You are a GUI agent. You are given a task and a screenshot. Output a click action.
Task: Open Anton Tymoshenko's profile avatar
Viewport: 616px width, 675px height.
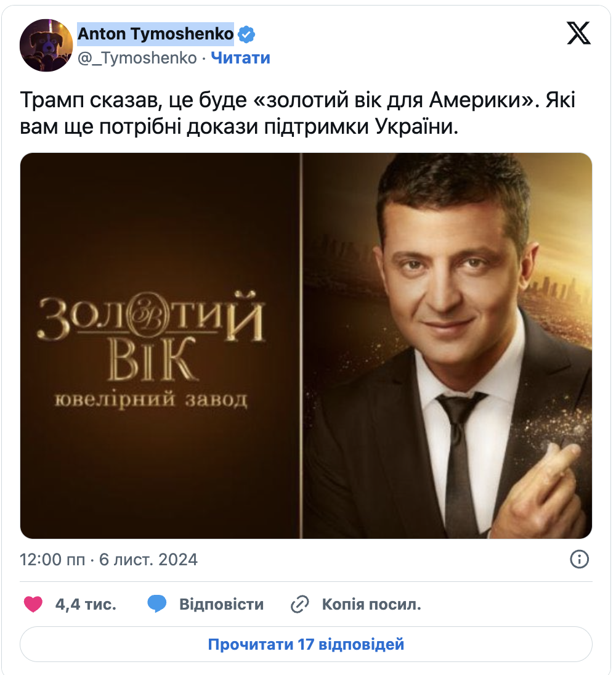click(x=46, y=45)
